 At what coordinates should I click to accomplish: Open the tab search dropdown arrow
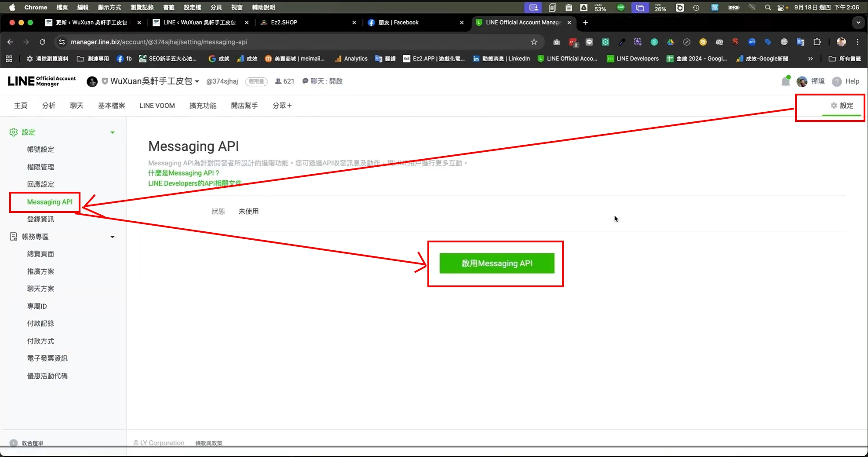pos(858,22)
